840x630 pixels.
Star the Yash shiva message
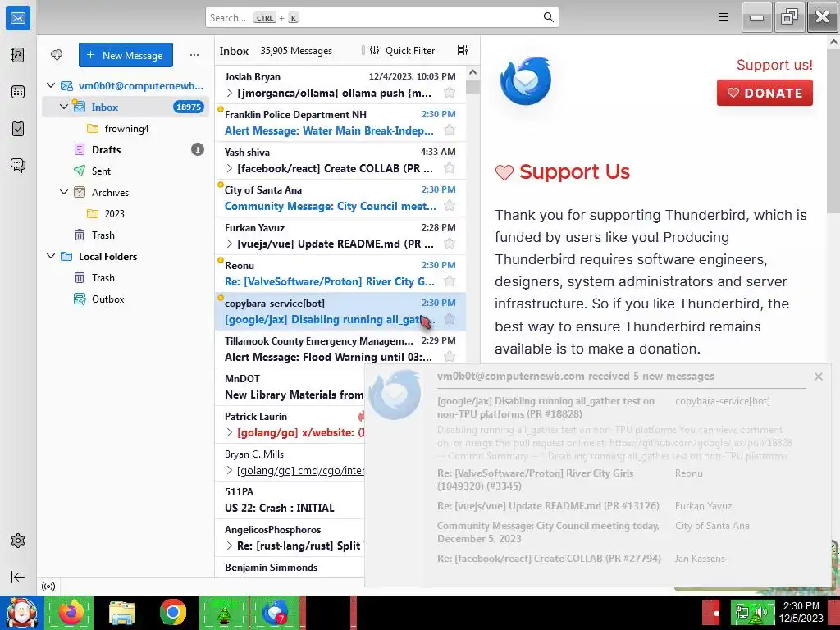(x=450, y=168)
